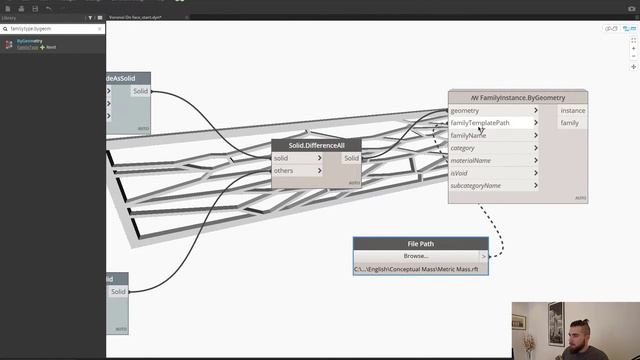Focus the library search field
Image resolution: width=640 pixels, height=360 pixels.
(53, 29)
